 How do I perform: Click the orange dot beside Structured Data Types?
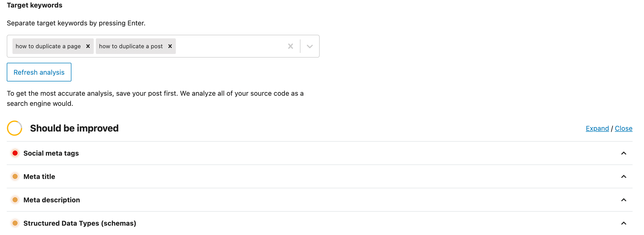point(15,223)
